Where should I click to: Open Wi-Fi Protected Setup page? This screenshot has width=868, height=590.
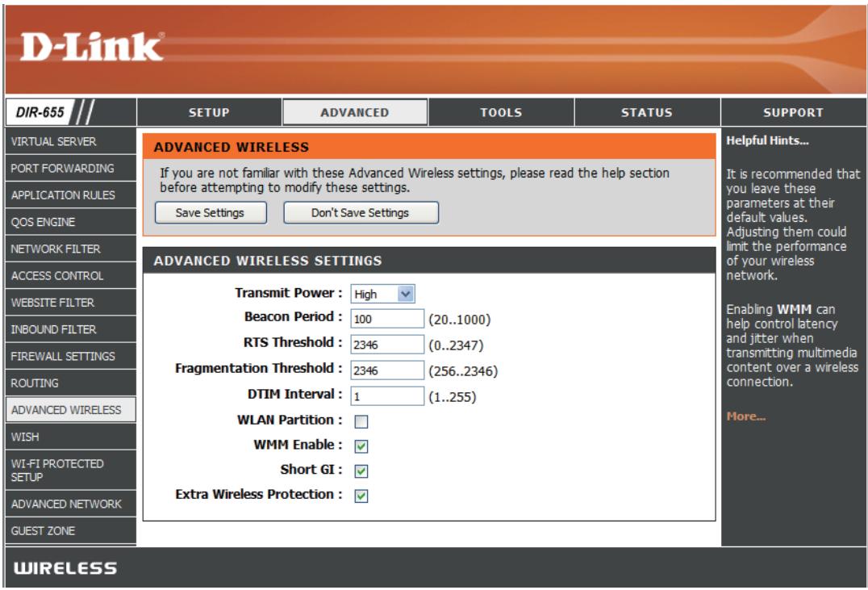click(x=70, y=470)
